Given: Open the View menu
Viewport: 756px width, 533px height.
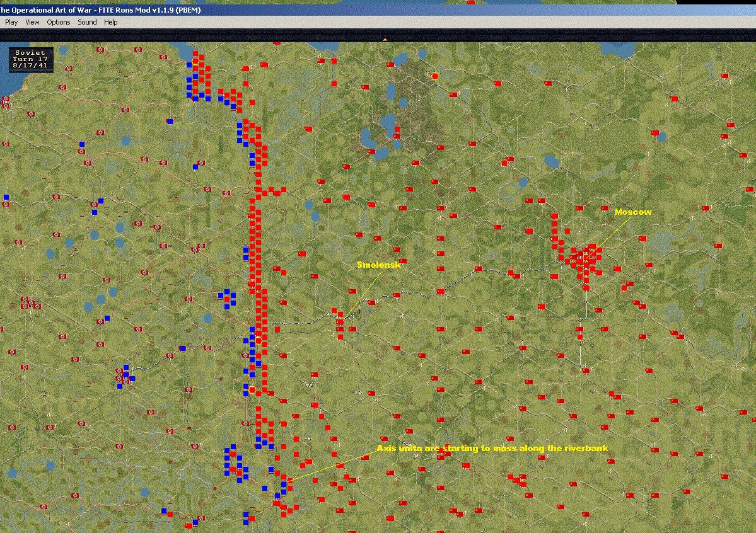Looking at the screenshot, I should coord(32,22).
